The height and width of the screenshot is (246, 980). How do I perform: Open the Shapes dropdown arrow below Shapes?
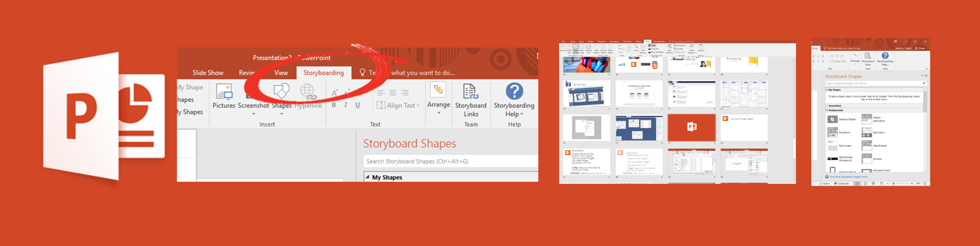282,114
